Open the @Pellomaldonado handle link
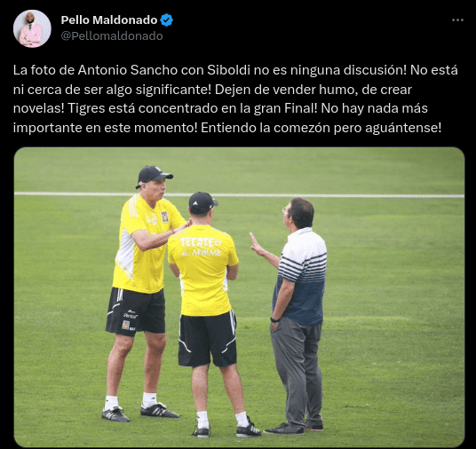Image resolution: width=476 pixels, height=449 pixels. pyautogui.click(x=112, y=36)
